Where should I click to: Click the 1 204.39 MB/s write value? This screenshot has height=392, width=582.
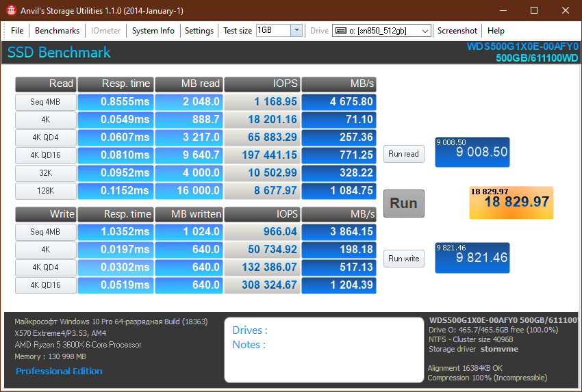[x=339, y=285]
